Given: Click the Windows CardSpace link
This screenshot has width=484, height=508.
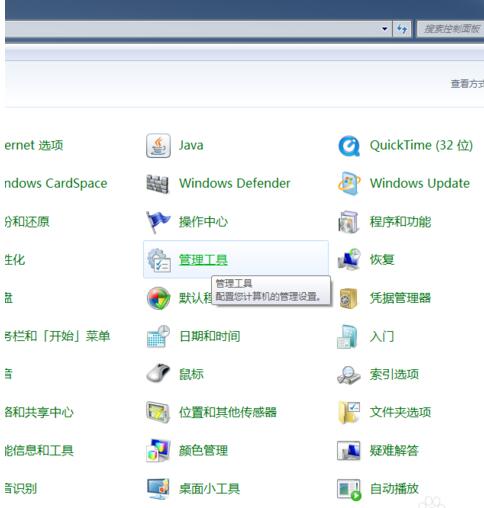Looking at the screenshot, I should click(x=56, y=183).
